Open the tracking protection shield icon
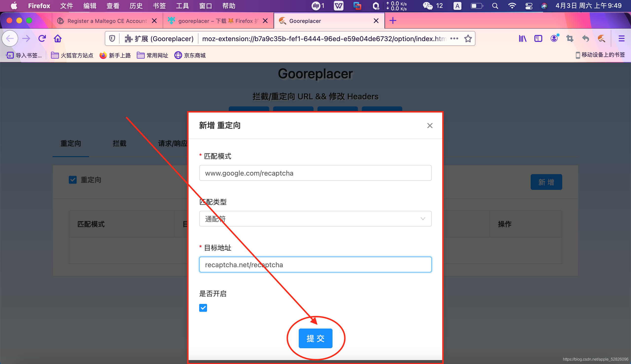 [x=112, y=38]
